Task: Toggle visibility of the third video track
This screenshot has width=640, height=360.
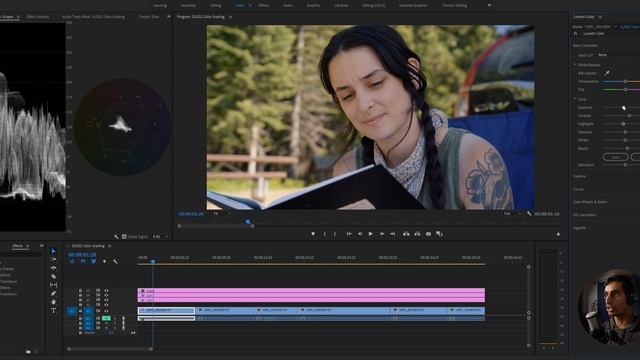Action: [107, 300]
